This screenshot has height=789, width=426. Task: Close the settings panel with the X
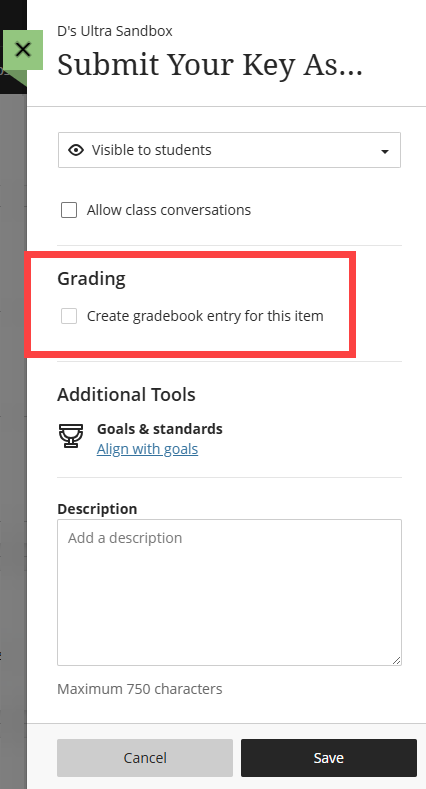23,50
